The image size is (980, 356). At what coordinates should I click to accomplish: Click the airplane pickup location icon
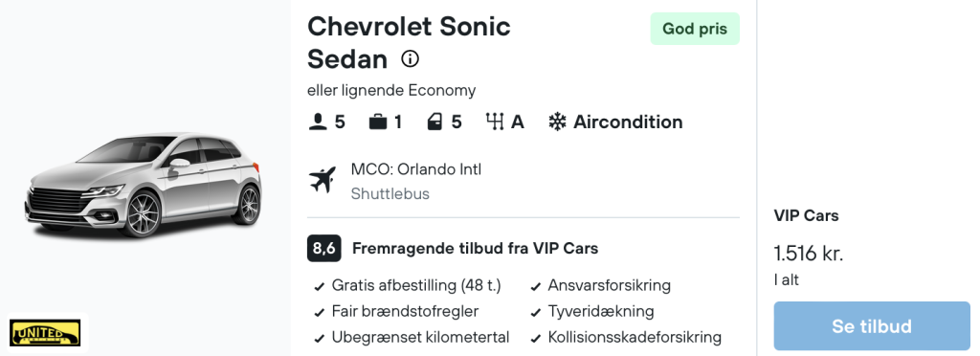tap(323, 181)
